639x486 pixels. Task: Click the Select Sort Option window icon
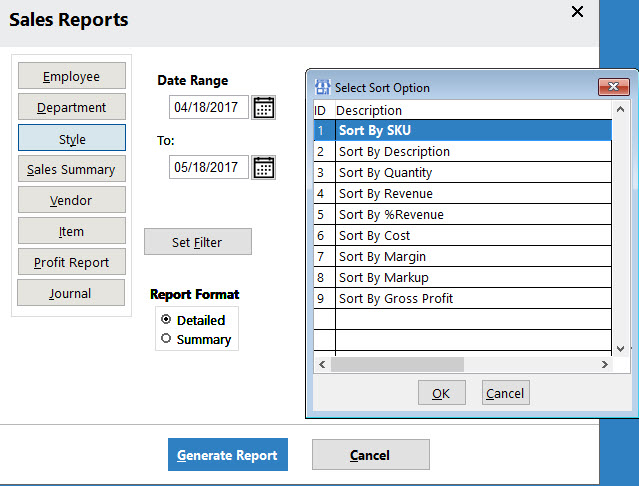322,87
